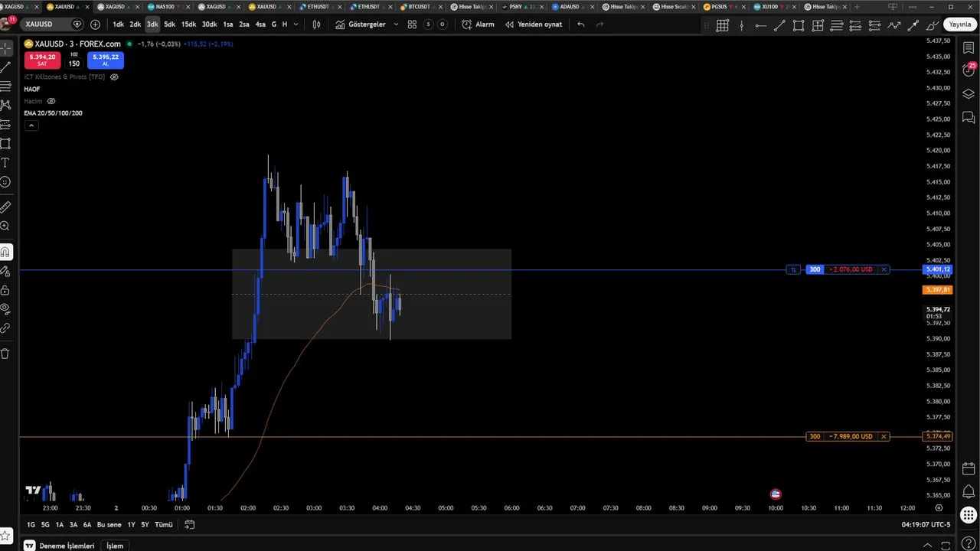Image resolution: width=980 pixels, height=551 pixels.
Task: Toggle the magnet snapping mode
Action: click(x=5, y=252)
